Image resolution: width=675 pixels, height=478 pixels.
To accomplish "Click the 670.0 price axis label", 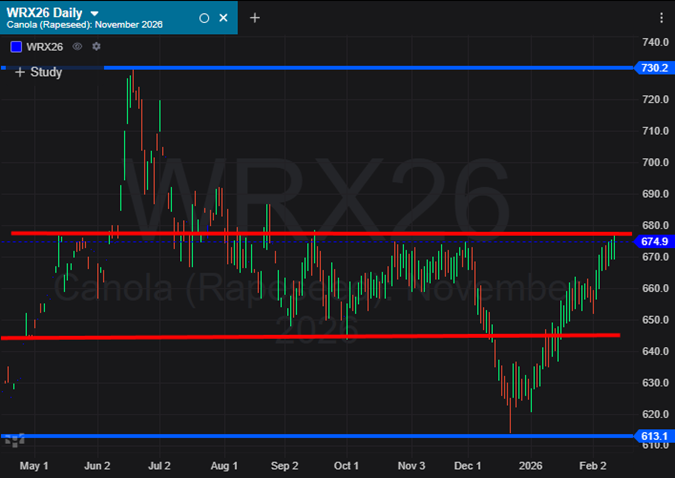I will pyautogui.click(x=655, y=257).
